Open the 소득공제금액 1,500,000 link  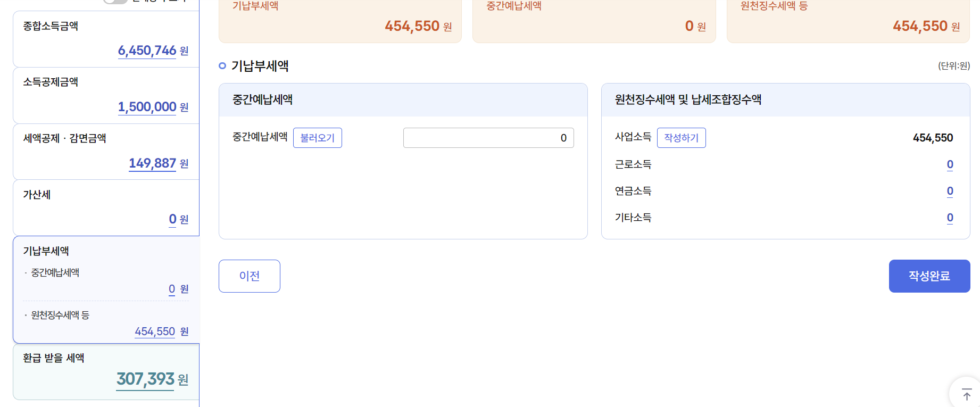(x=147, y=107)
